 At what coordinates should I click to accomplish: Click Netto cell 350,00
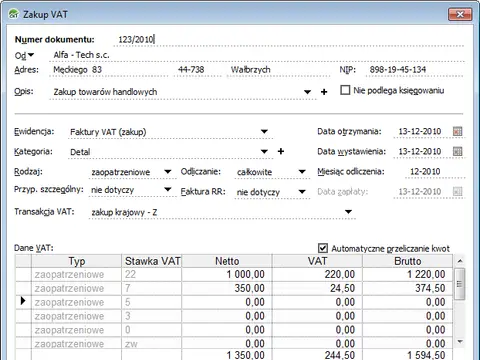point(227,288)
